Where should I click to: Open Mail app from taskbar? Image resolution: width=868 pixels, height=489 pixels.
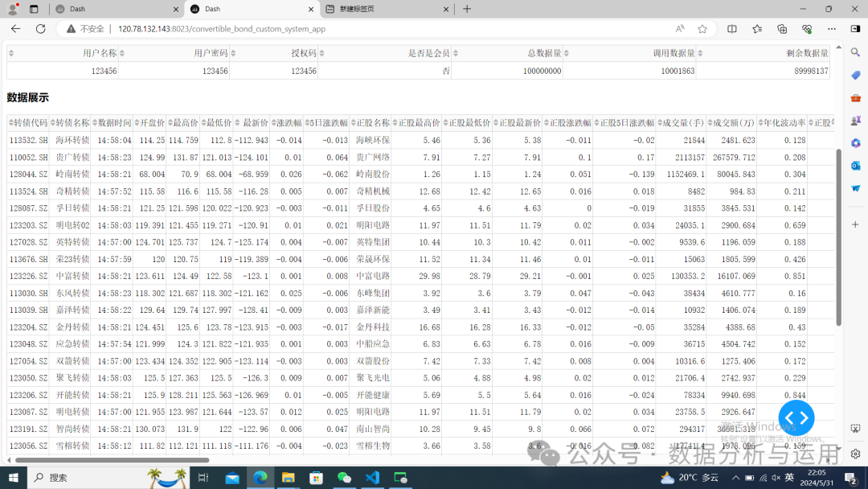232,478
